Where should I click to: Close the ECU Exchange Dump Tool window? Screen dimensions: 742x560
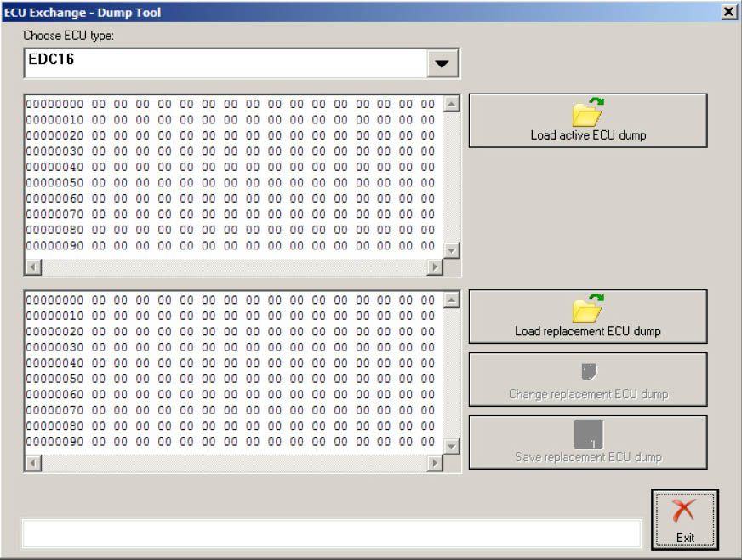(728, 12)
